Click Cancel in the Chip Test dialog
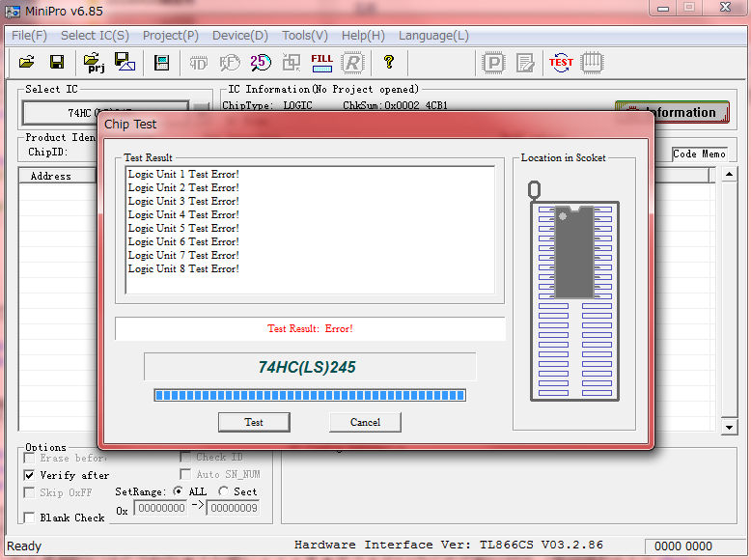The height and width of the screenshot is (560, 751). pyautogui.click(x=365, y=422)
